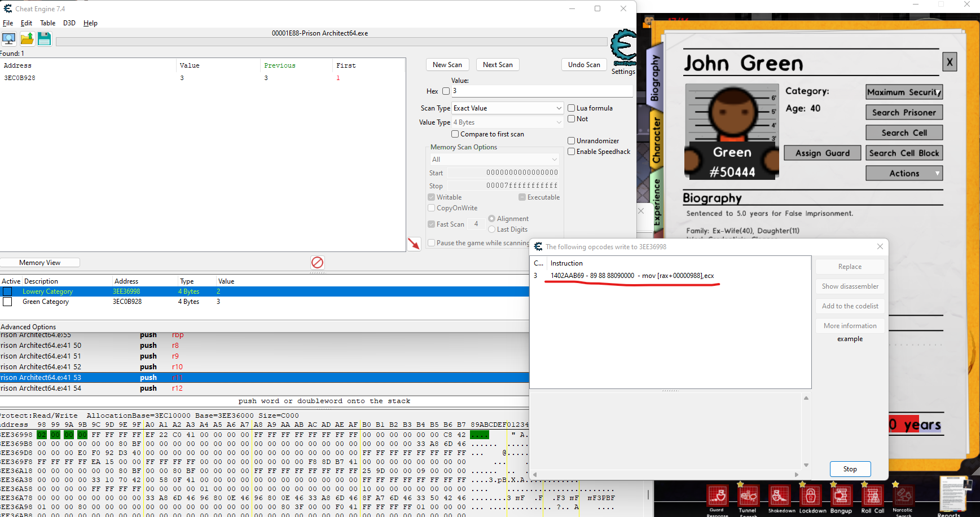Open the Scan Type dropdown
Screen dimensions: 980x517
click(x=507, y=108)
